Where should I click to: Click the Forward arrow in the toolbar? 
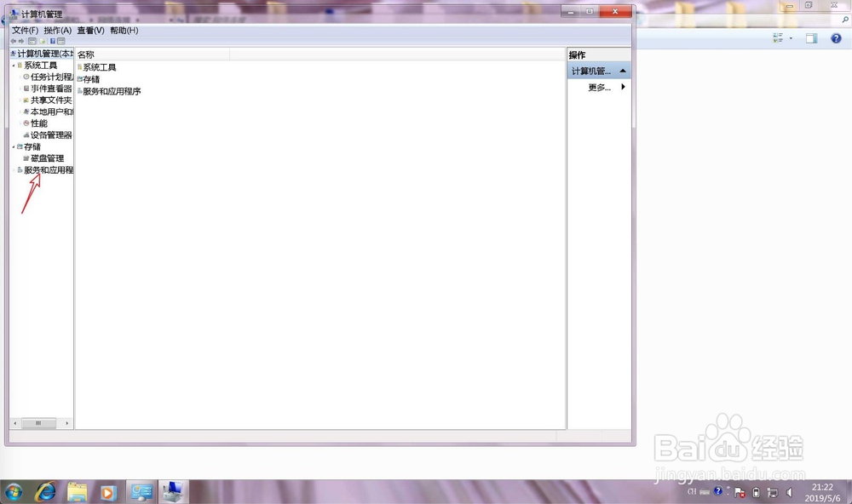pos(21,41)
